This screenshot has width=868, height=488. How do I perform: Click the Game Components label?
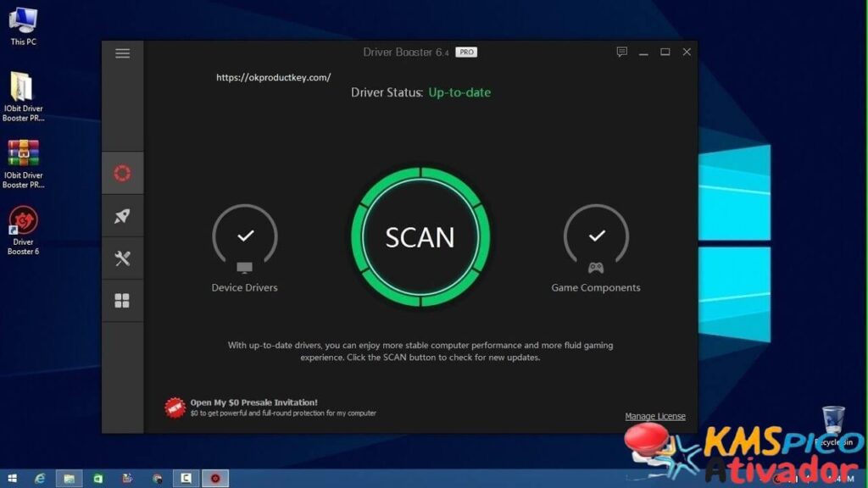(596, 288)
